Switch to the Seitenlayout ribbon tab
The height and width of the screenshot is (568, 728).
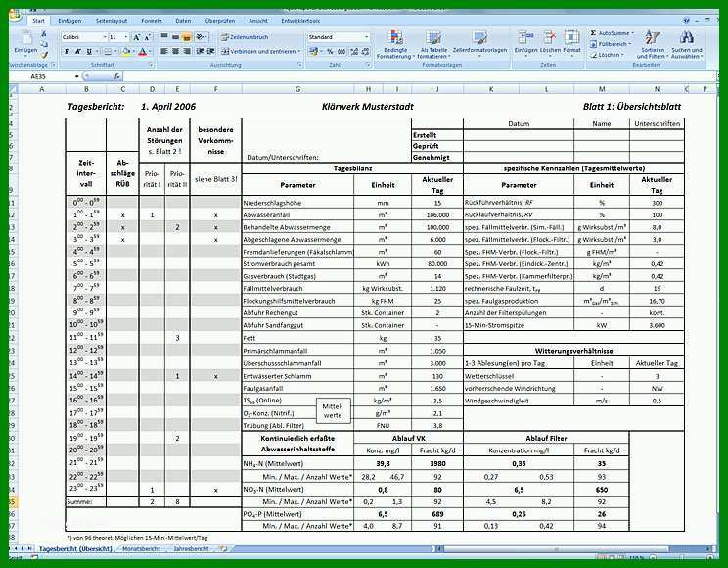tap(112, 21)
